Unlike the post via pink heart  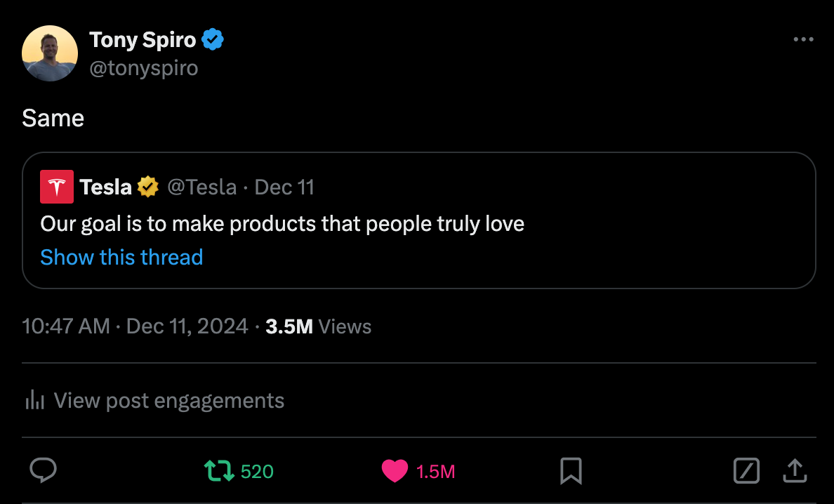[395, 471]
